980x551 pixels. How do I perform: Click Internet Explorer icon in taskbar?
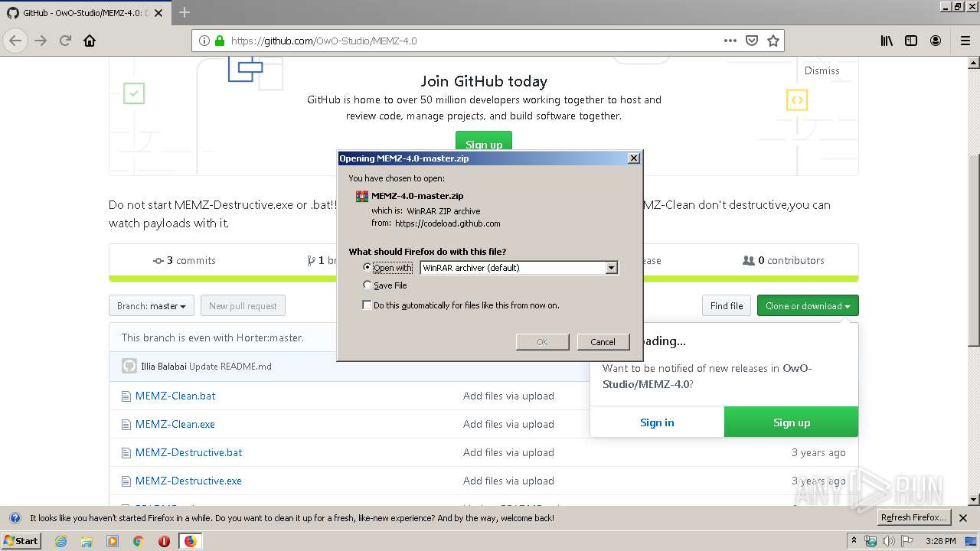(60, 541)
